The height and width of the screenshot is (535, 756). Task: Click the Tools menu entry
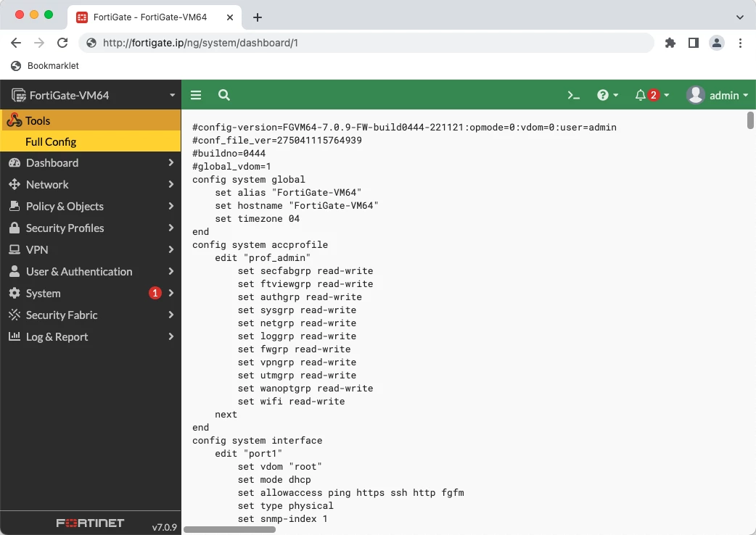(x=91, y=120)
